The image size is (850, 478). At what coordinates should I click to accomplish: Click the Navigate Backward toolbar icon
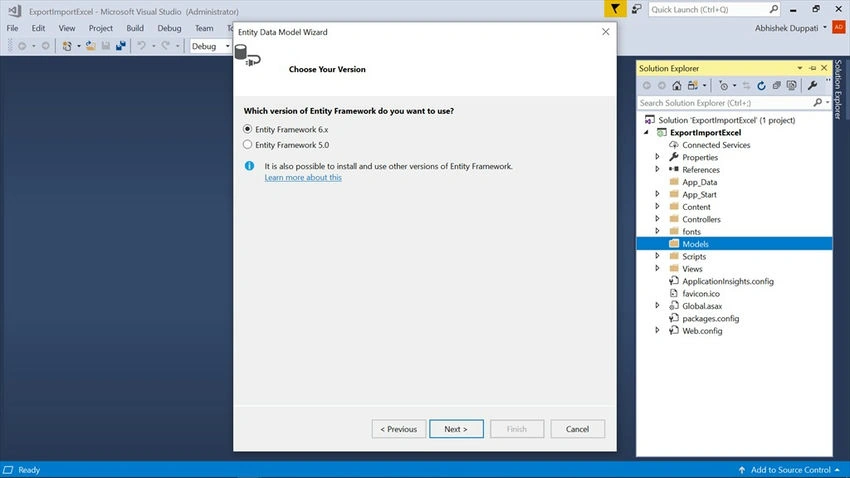click(x=22, y=46)
